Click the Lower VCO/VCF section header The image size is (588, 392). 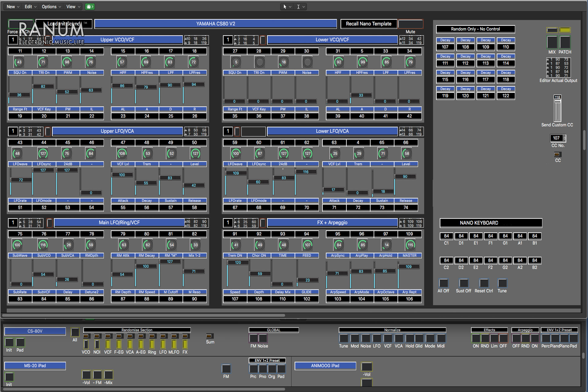click(x=332, y=40)
